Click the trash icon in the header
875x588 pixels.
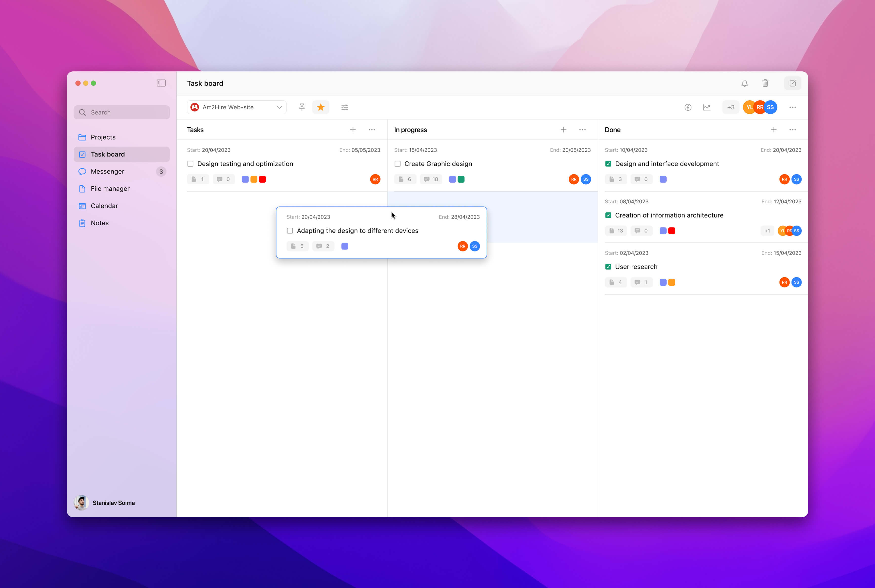click(765, 83)
